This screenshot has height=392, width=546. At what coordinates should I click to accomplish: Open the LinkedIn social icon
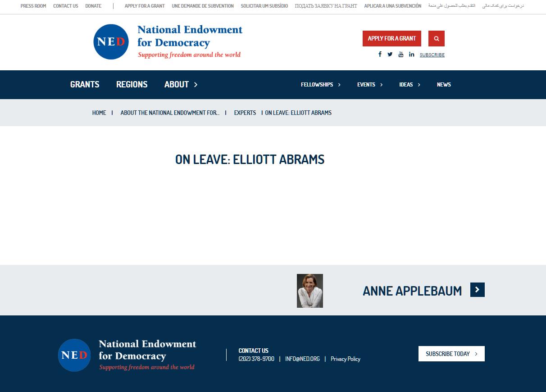click(411, 54)
